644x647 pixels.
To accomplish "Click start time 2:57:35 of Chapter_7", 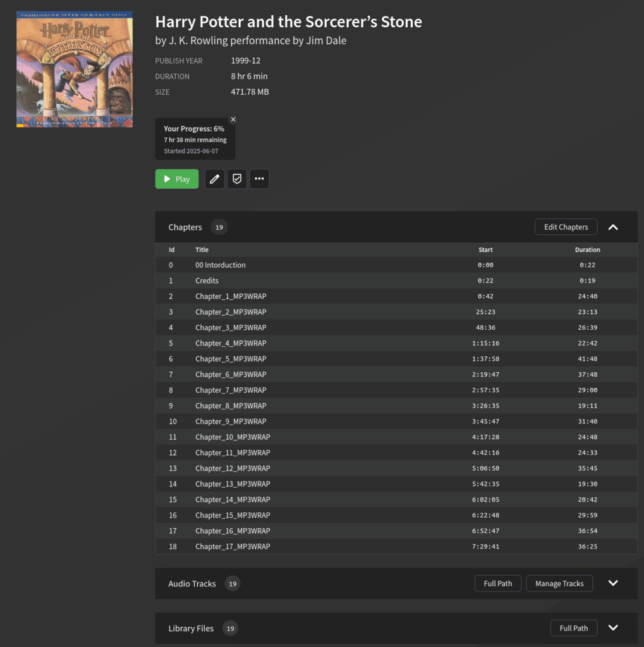I will (485, 390).
